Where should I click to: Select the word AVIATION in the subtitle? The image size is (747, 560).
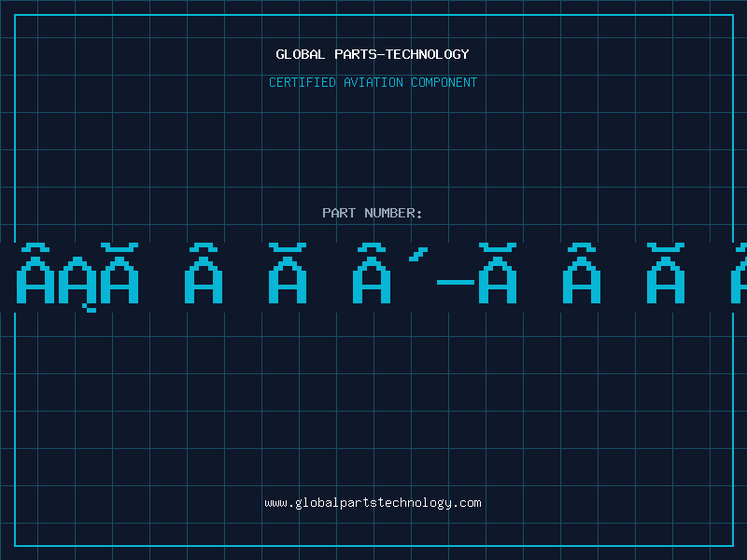click(373, 82)
